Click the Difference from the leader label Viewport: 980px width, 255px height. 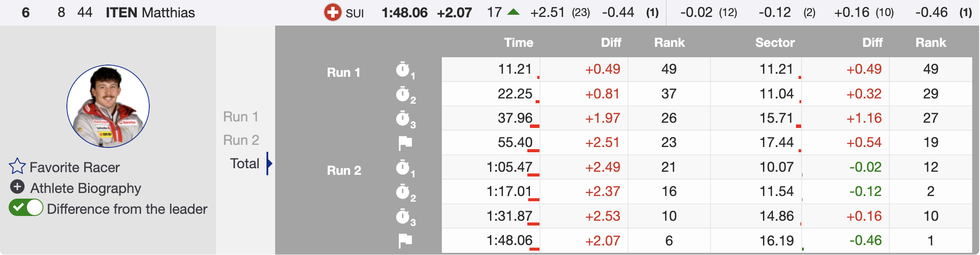(127, 209)
